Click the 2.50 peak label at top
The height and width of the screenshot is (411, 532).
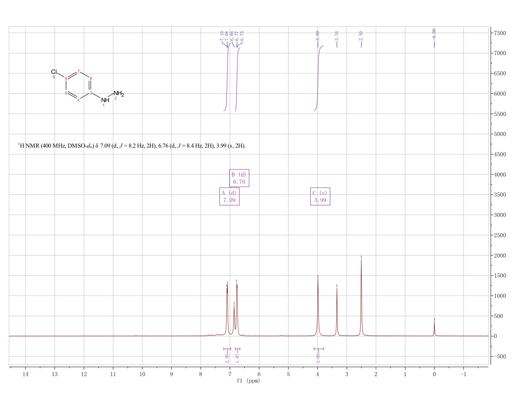tap(361, 36)
